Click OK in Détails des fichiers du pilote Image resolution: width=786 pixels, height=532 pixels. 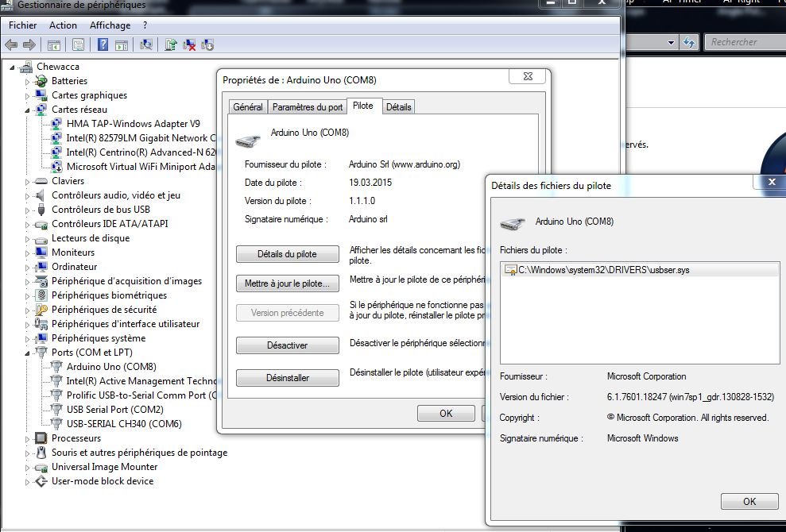point(749,502)
